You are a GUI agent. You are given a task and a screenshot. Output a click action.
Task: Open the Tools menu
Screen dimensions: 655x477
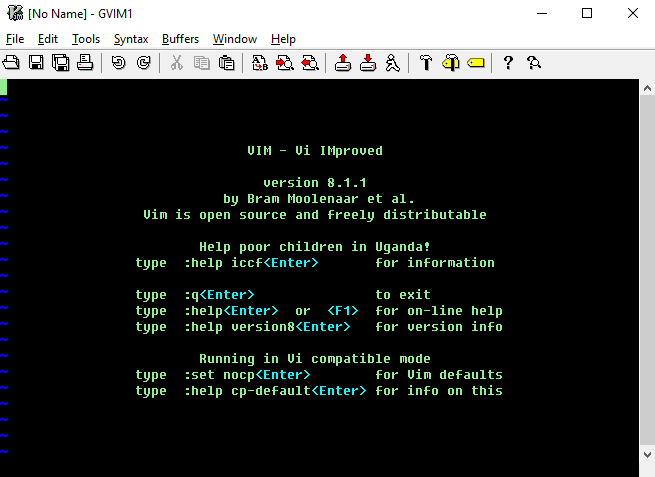pos(86,39)
